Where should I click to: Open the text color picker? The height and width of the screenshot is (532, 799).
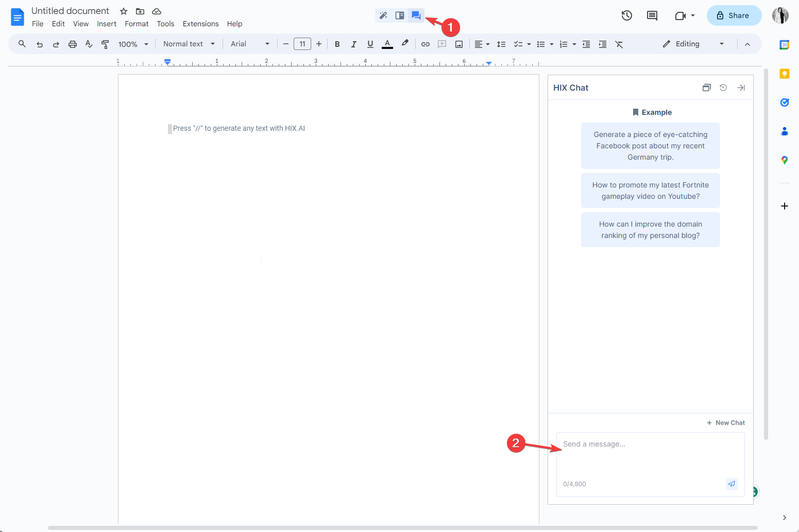click(x=387, y=44)
